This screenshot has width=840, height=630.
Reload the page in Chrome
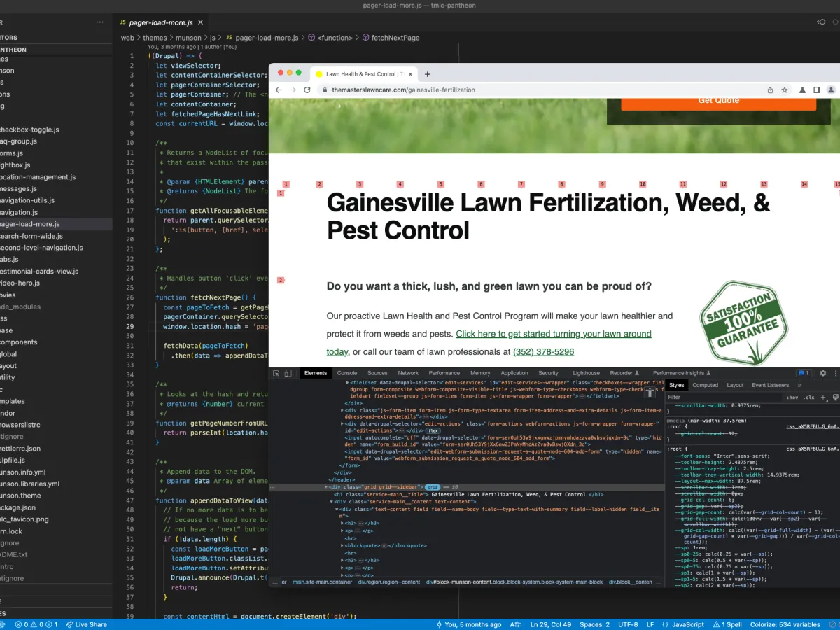(307, 90)
